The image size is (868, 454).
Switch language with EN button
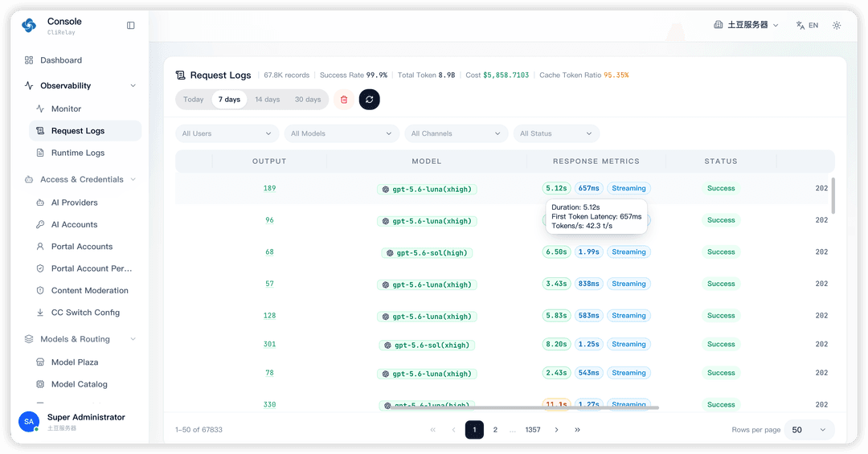click(x=807, y=26)
